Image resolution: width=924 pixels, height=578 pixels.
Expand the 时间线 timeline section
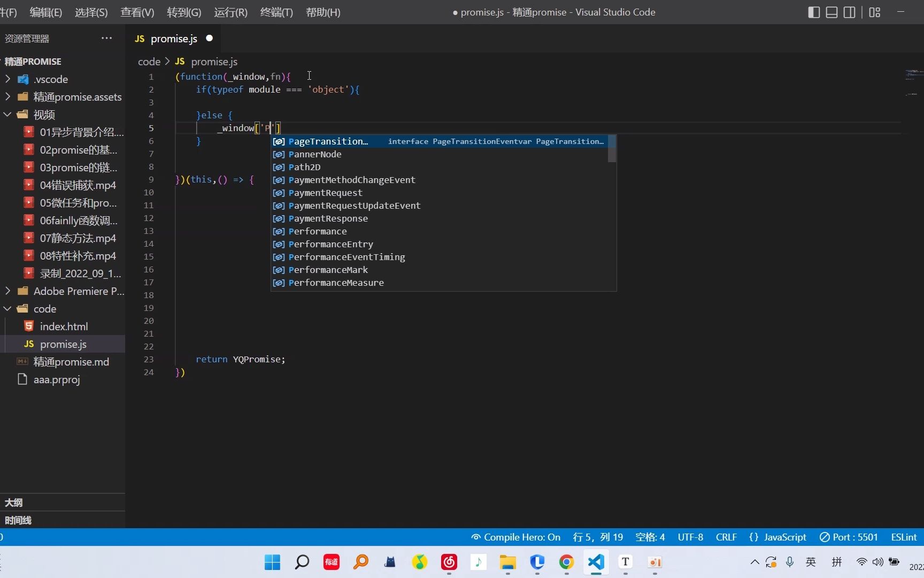(63, 520)
